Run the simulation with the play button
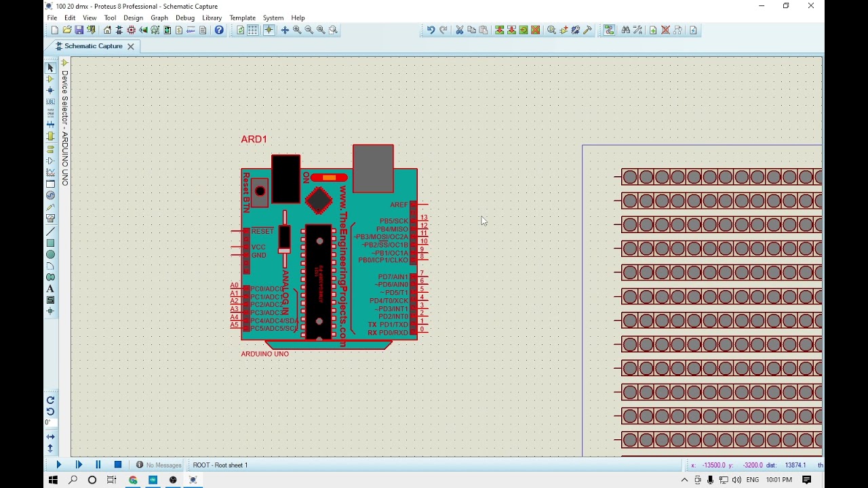Image resolution: width=868 pixels, height=488 pixels. [x=58, y=465]
